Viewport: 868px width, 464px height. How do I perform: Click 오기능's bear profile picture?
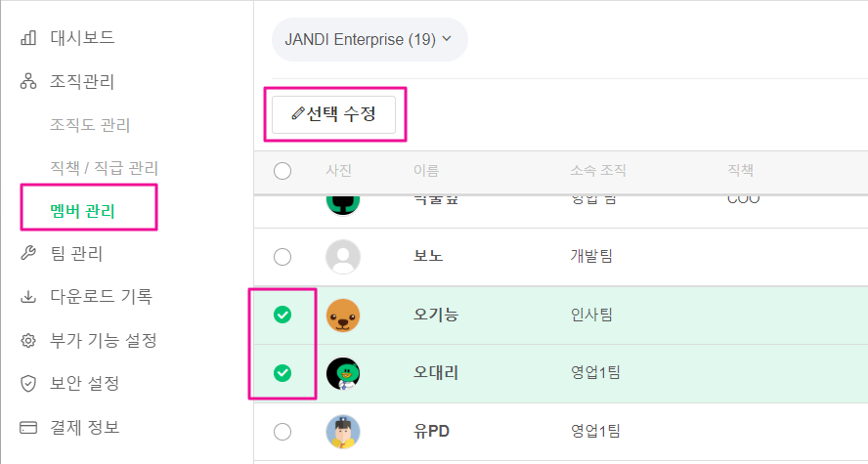[343, 316]
